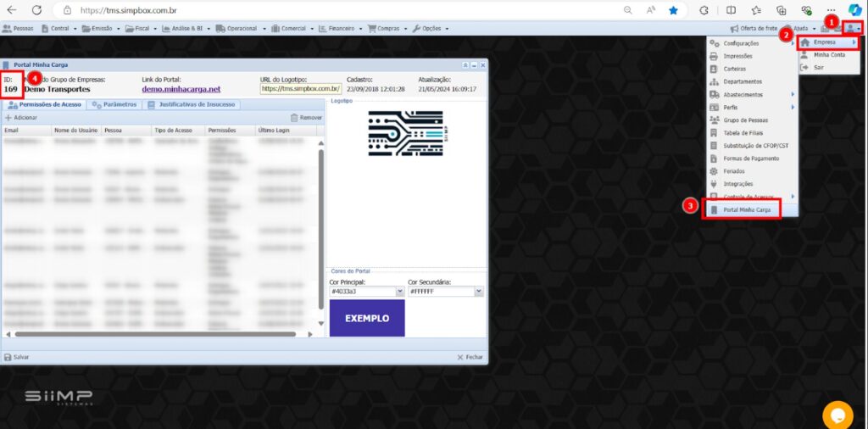Open Substituição de CFOP/CST entry
This screenshot has height=429, width=868.
click(752, 146)
